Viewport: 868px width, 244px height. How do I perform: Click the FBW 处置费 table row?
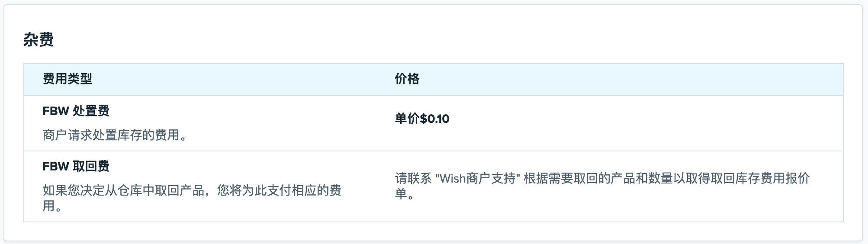433,123
